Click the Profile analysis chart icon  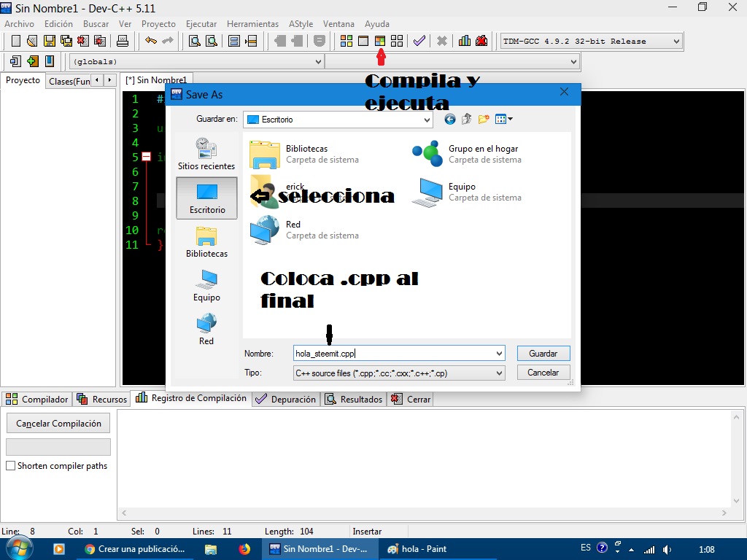click(x=465, y=41)
